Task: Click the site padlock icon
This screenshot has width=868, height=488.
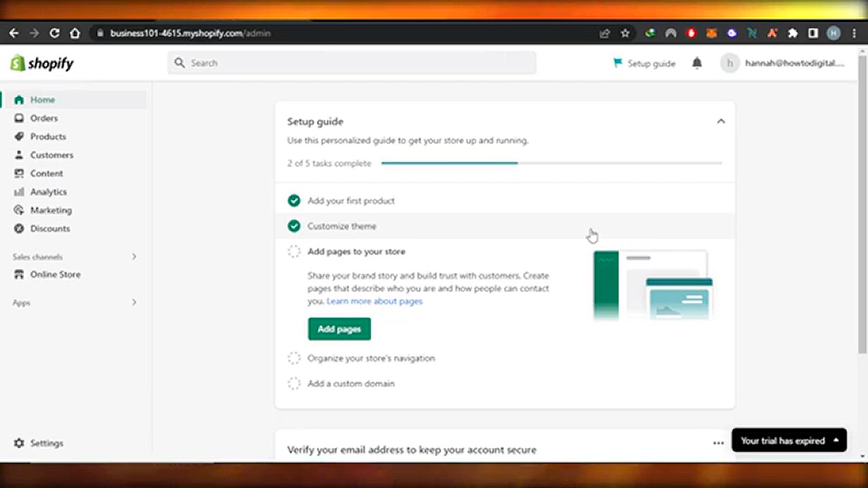Action: (100, 33)
